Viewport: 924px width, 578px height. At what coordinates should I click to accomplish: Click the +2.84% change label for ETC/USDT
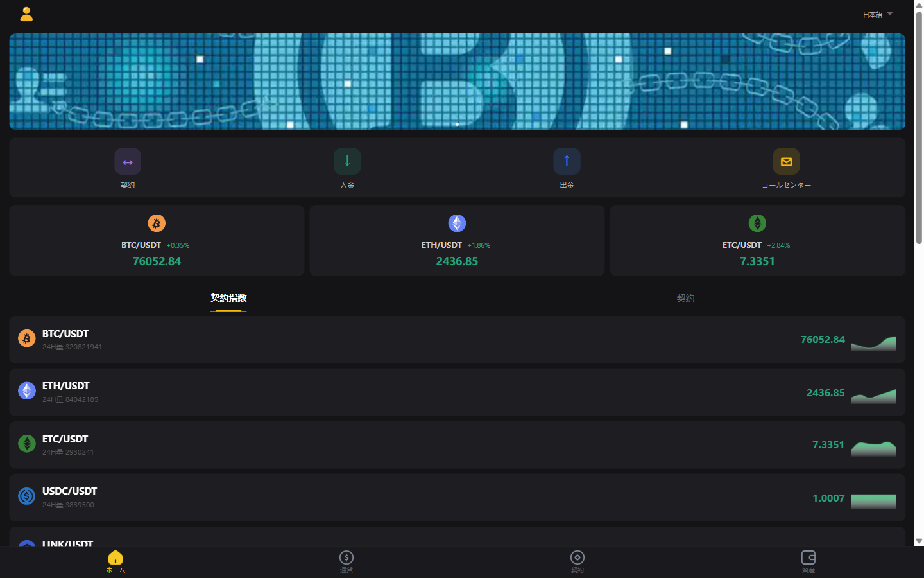[778, 245]
